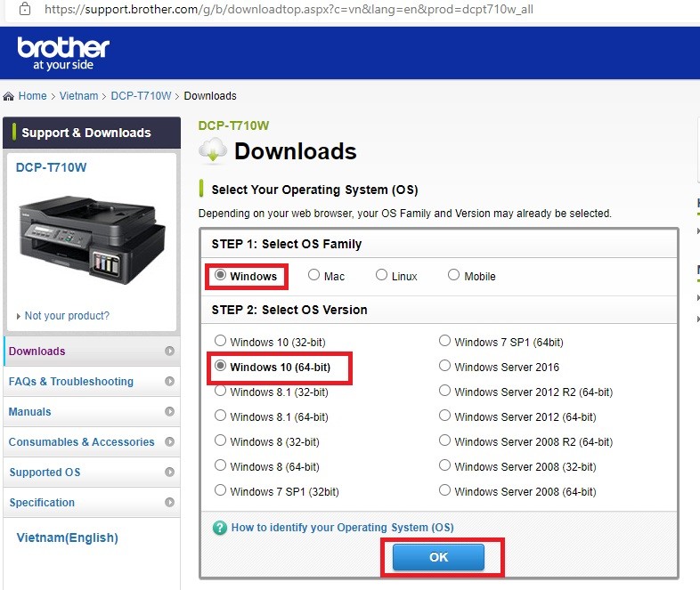
Task: Open How to identify your Operating System link
Action: tap(342, 528)
